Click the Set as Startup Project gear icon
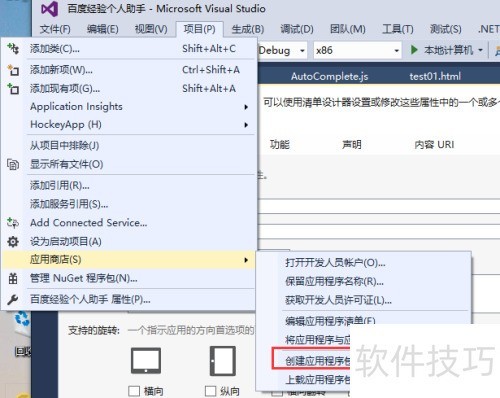This screenshot has width=500, height=398. (13, 241)
